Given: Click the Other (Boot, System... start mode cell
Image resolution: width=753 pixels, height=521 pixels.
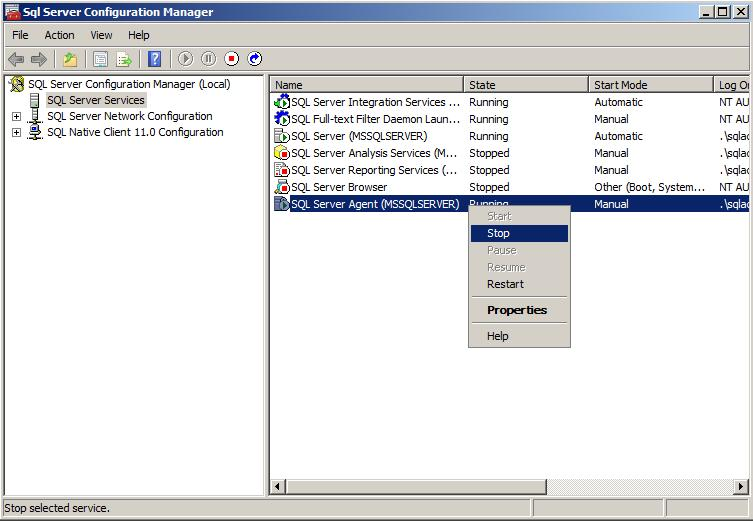Looking at the screenshot, I should point(650,187).
